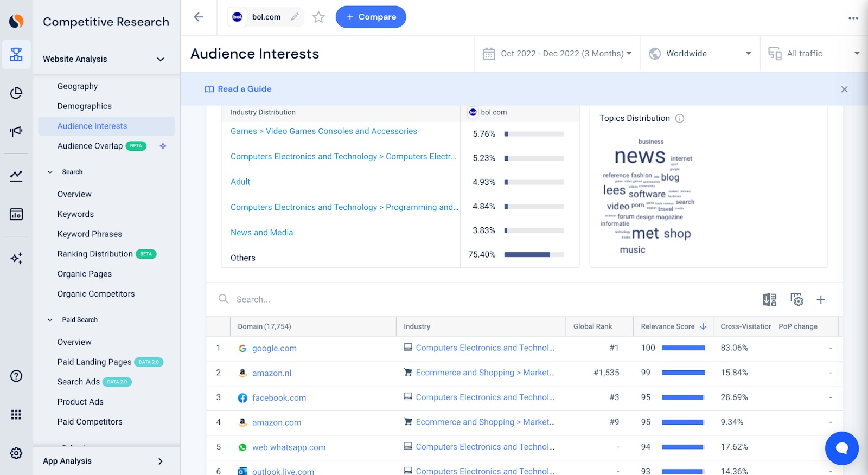
Task: Open Keyword Phrases page
Action: pos(90,234)
